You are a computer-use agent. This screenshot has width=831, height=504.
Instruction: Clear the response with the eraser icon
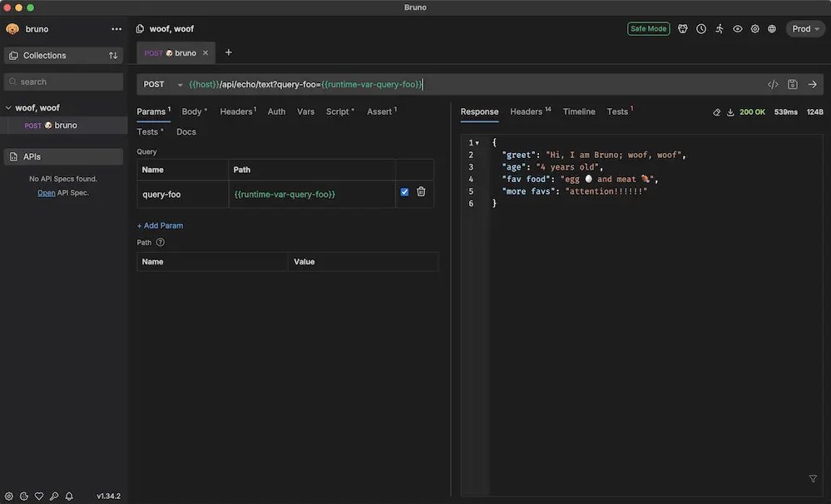pyautogui.click(x=716, y=112)
